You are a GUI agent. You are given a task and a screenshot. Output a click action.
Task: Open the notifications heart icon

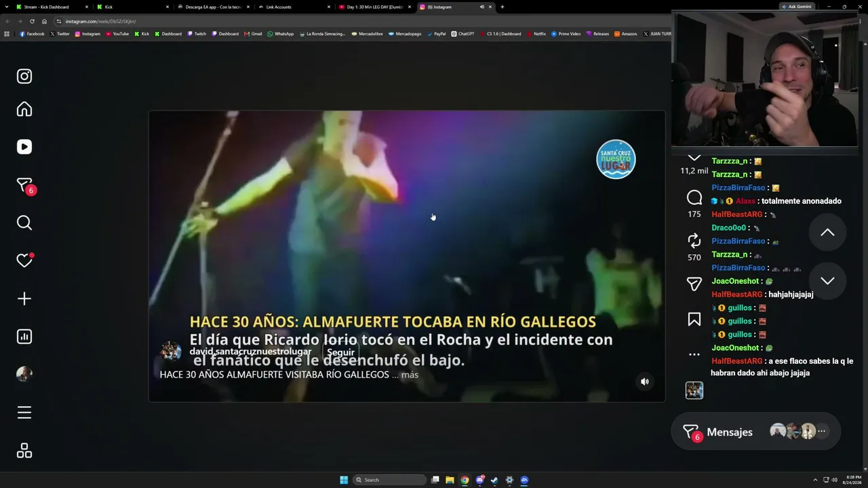click(24, 261)
